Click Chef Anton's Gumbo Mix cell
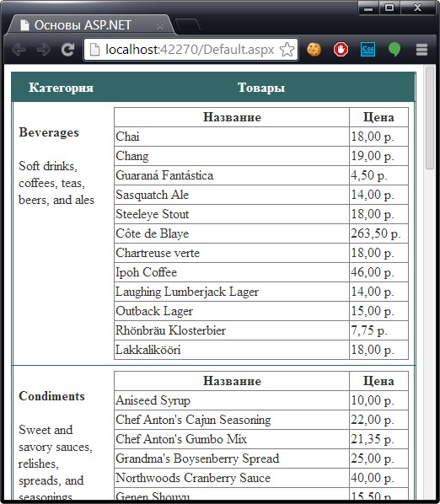The height and width of the screenshot is (504, 440). (232, 439)
